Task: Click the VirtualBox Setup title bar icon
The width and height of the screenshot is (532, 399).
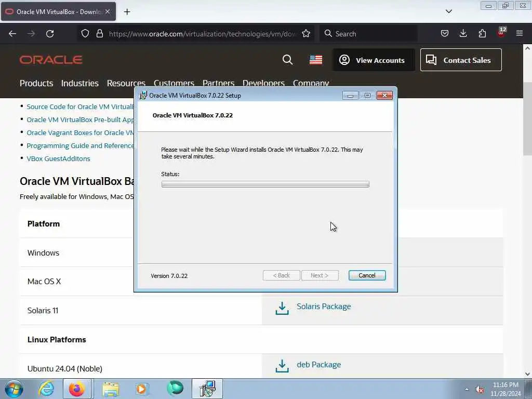Action: pyautogui.click(x=143, y=96)
